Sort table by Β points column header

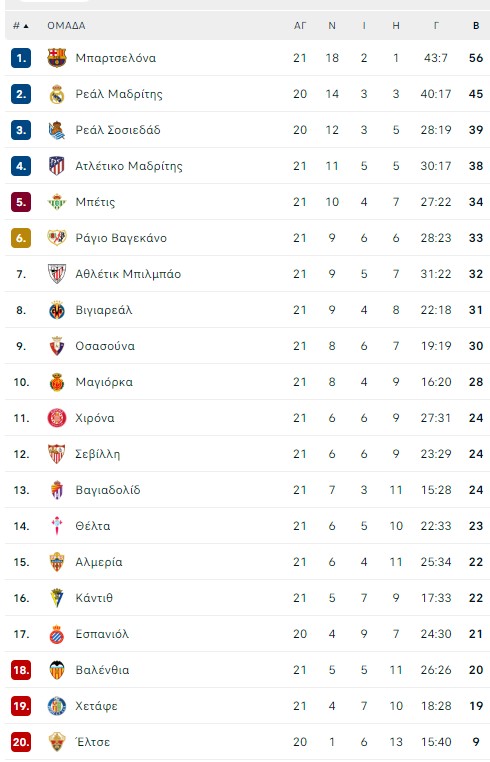(476, 26)
